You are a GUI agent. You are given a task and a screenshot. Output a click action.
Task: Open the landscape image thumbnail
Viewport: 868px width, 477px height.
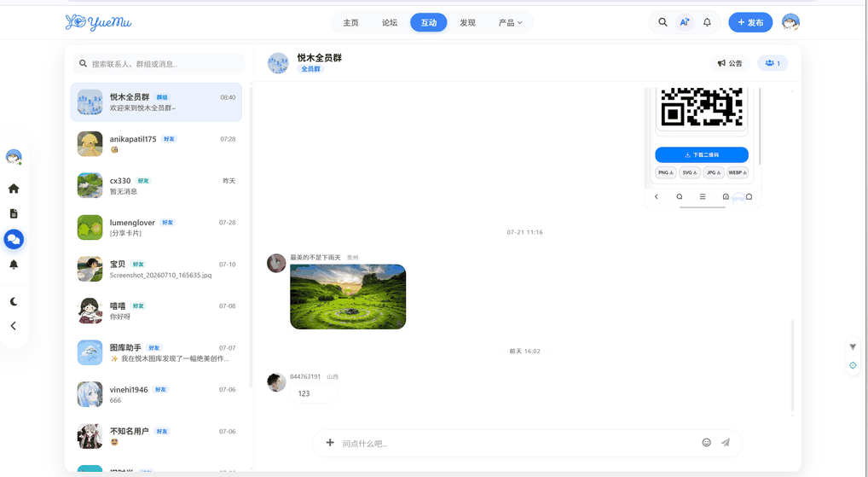click(x=348, y=296)
